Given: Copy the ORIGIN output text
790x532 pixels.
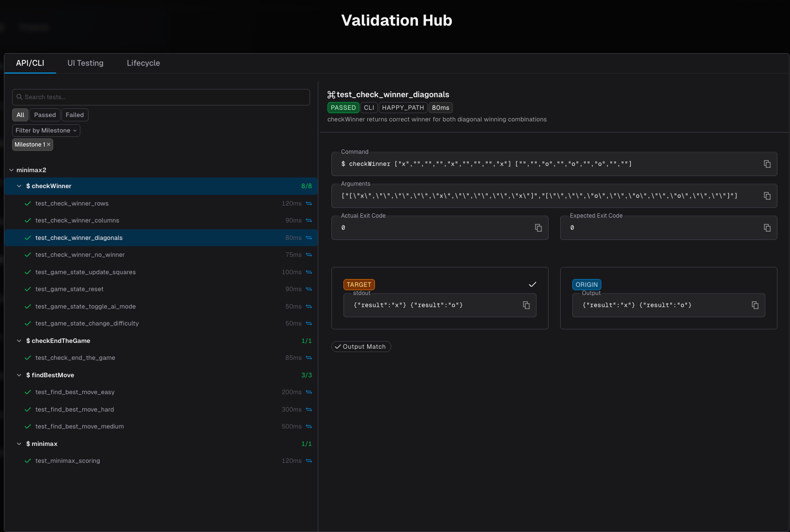Looking at the screenshot, I should pyautogui.click(x=755, y=305).
